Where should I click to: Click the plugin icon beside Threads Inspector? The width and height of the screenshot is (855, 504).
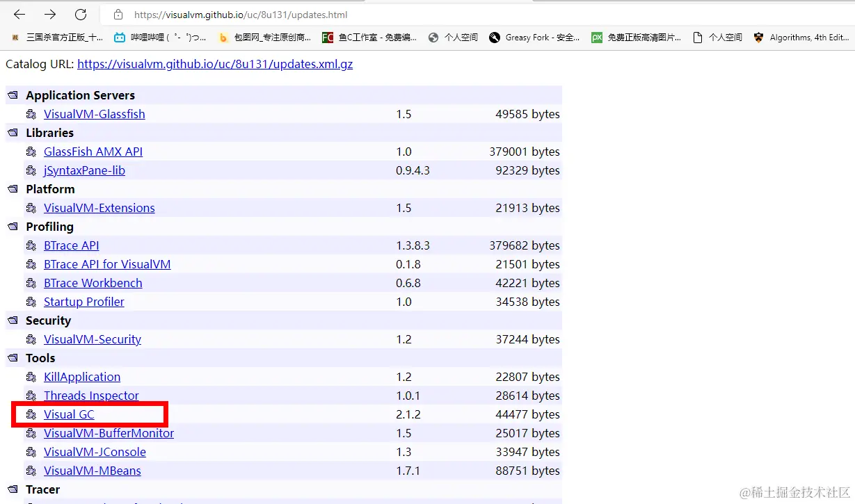pyautogui.click(x=31, y=396)
